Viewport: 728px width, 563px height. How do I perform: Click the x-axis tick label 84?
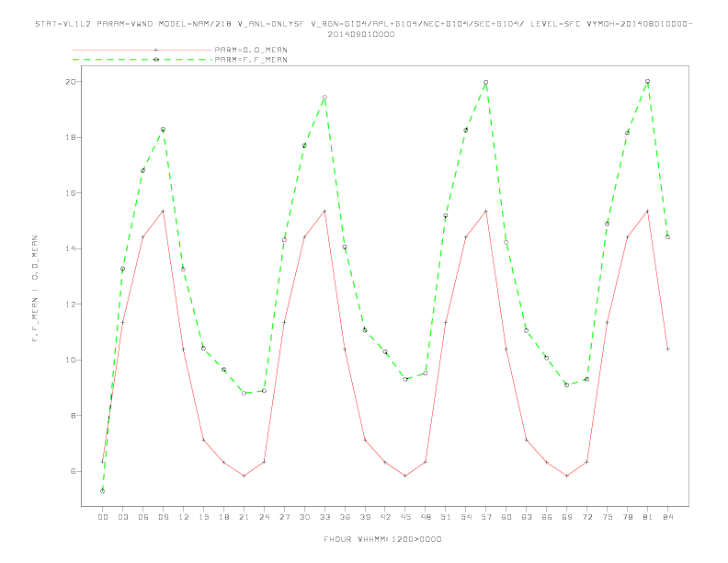pos(667,517)
